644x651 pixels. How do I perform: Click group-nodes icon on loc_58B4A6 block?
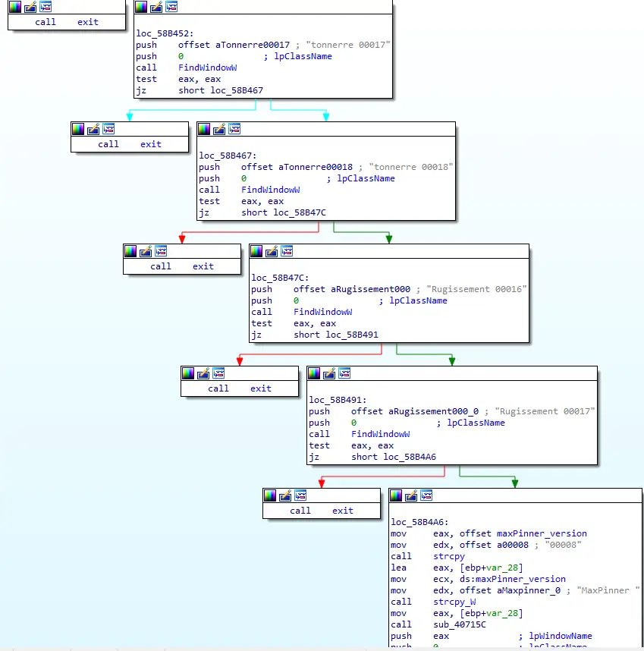pyautogui.click(x=427, y=495)
